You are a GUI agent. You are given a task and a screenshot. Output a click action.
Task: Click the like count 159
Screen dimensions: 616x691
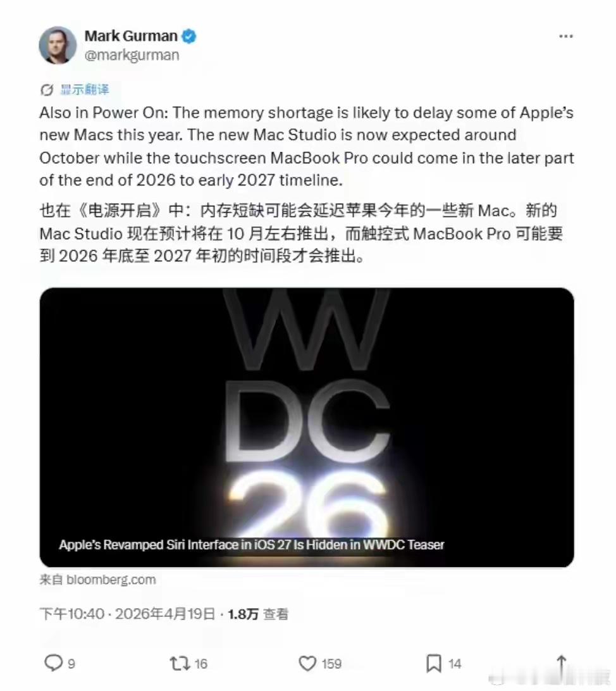[x=331, y=664]
